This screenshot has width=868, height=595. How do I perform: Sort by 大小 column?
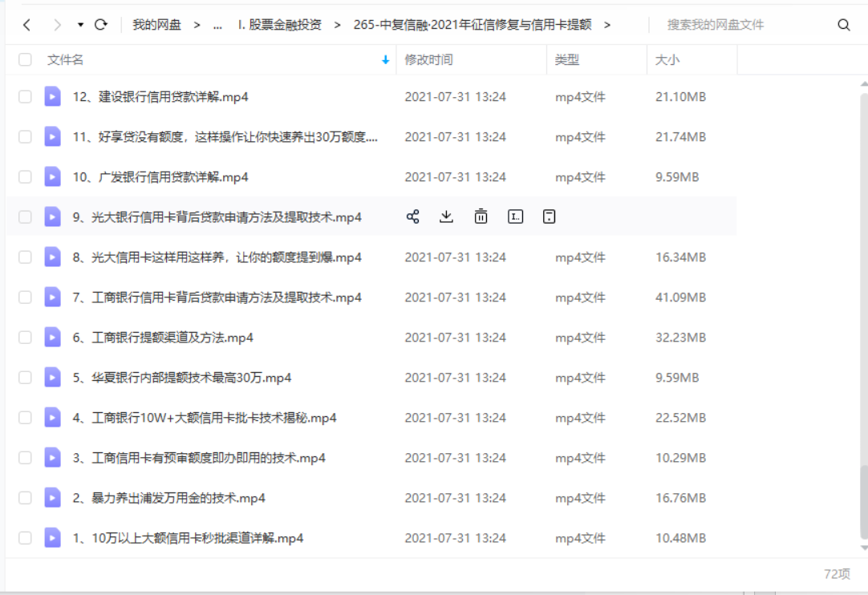click(667, 59)
